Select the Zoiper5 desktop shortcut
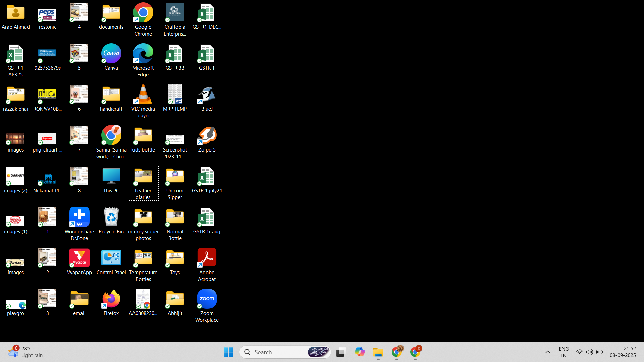The image size is (644, 362). point(207,136)
